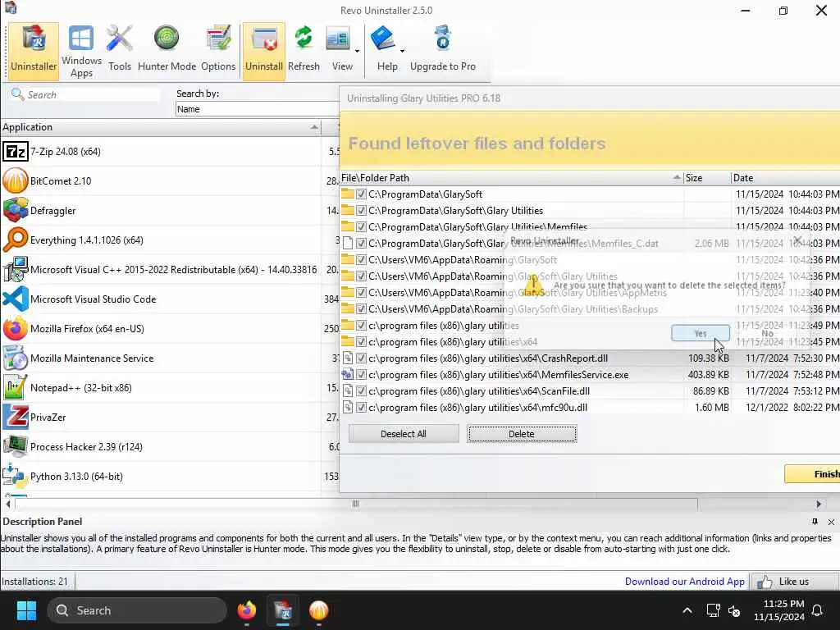Image resolution: width=840 pixels, height=630 pixels.
Task: Uncheck AppData\Roaming\GlarySoft folder checkbox
Action: (x=361, y=260)
